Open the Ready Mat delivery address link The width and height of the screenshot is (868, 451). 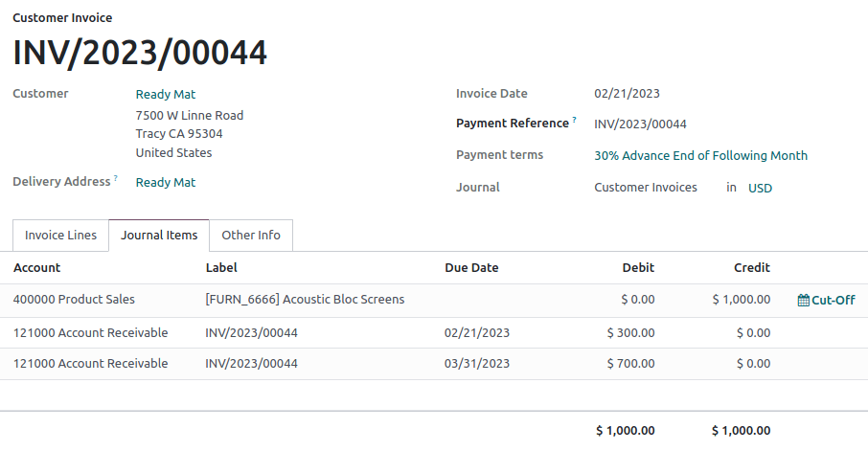click(x=166, y=183)
